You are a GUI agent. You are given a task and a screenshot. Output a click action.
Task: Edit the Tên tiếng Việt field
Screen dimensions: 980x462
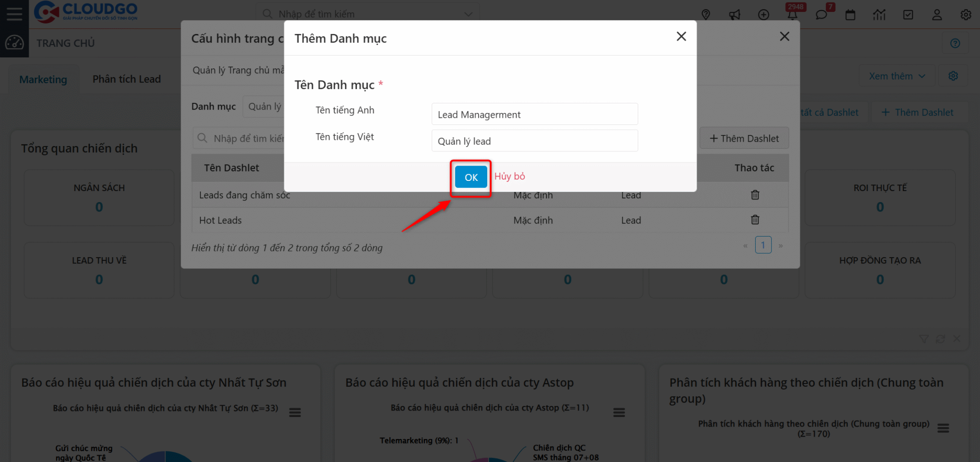[x=535, y=141]
